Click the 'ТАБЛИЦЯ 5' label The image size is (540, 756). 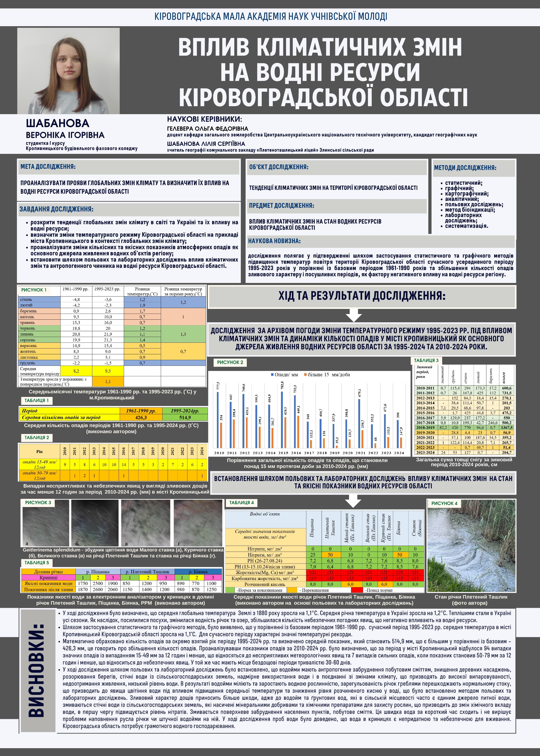pos(37,563)
